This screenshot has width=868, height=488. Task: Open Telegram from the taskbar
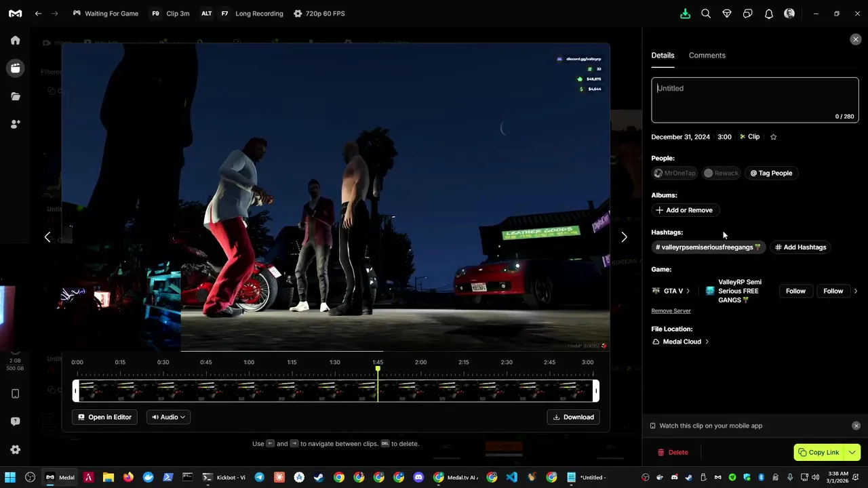click(x=259, y=477)
